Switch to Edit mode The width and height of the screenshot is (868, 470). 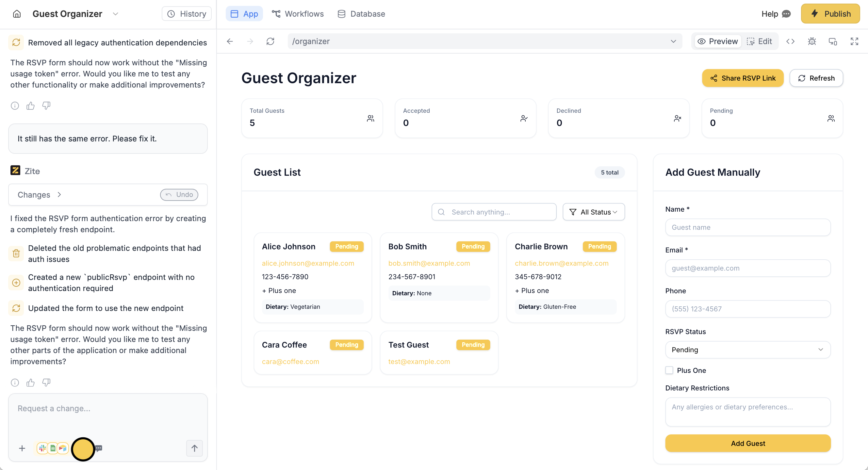coord(760,41)
